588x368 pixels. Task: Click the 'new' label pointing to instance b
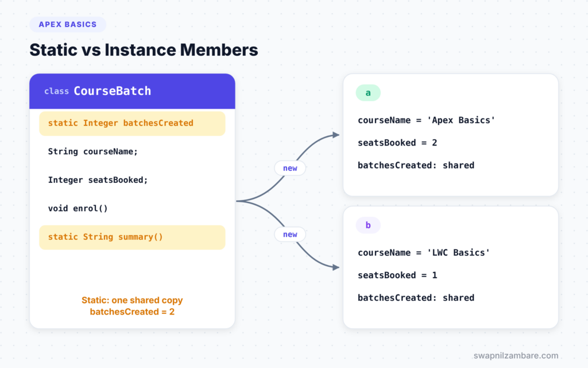point(290,235)
